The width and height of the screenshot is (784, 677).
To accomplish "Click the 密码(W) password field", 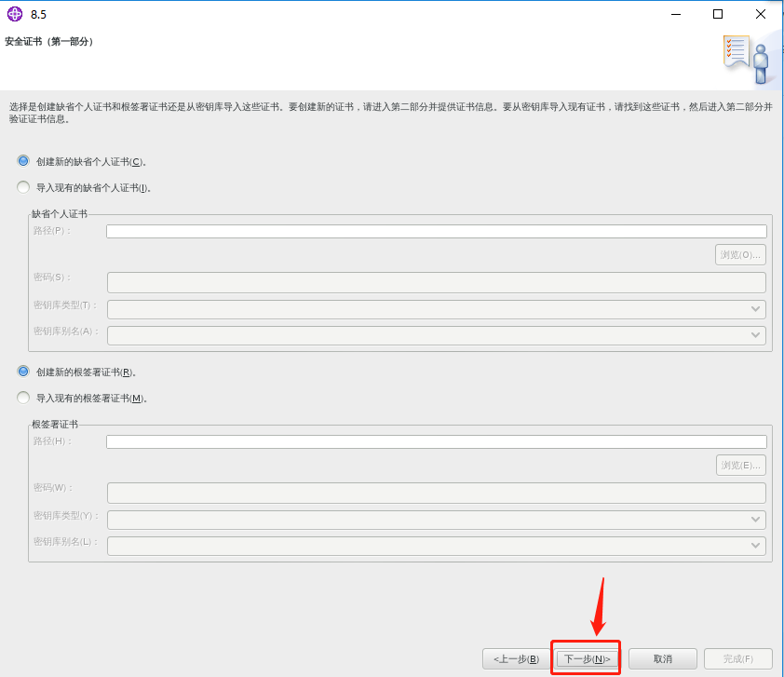I will click(x=437, y=493).
